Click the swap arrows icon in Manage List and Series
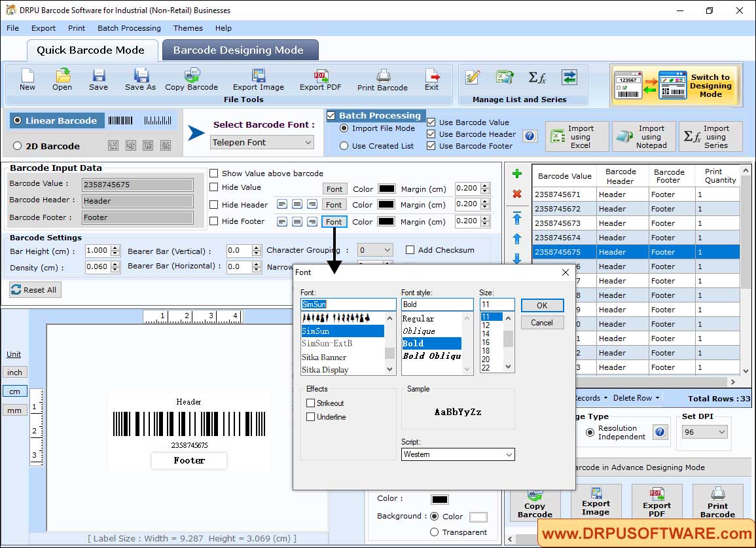Viewport: 756px width, 548px height. point(569,77)
